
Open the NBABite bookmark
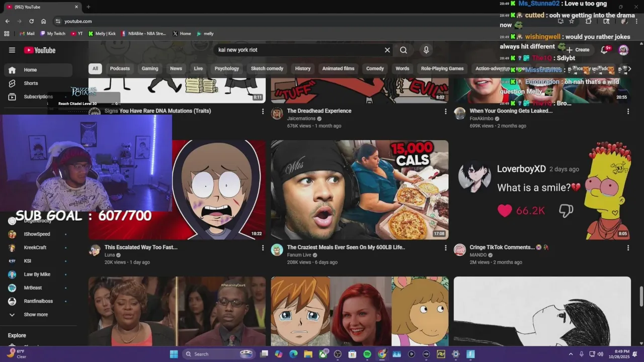143,34
